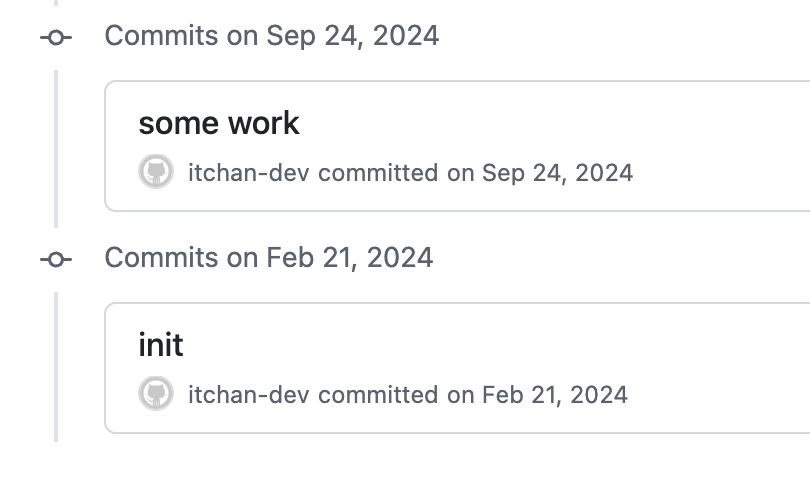Image resolution: width=810 pixels, height=486 pixels.
Task: Click avatar icon in "init" commit
Action: coord(156,394)
